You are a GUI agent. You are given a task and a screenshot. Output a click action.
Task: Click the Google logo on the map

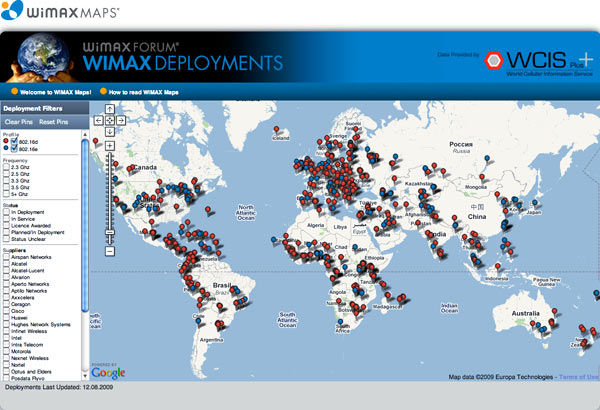tap(108, 373)
